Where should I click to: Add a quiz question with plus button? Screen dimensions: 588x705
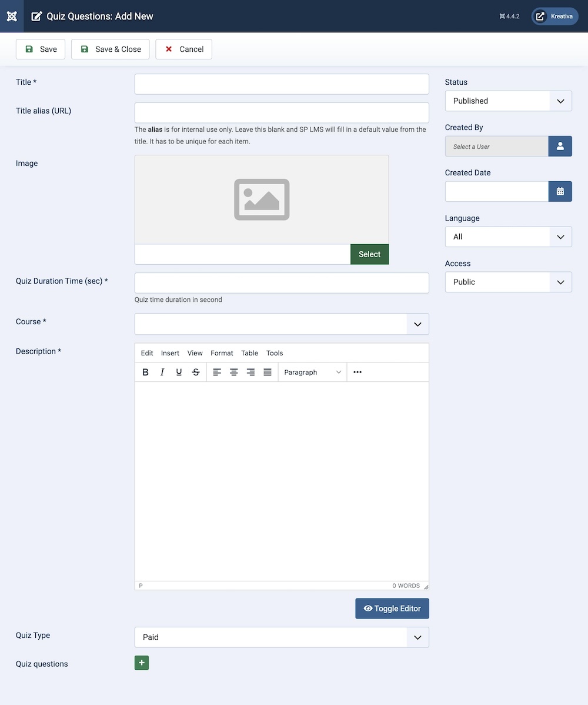tap(142, 663)
